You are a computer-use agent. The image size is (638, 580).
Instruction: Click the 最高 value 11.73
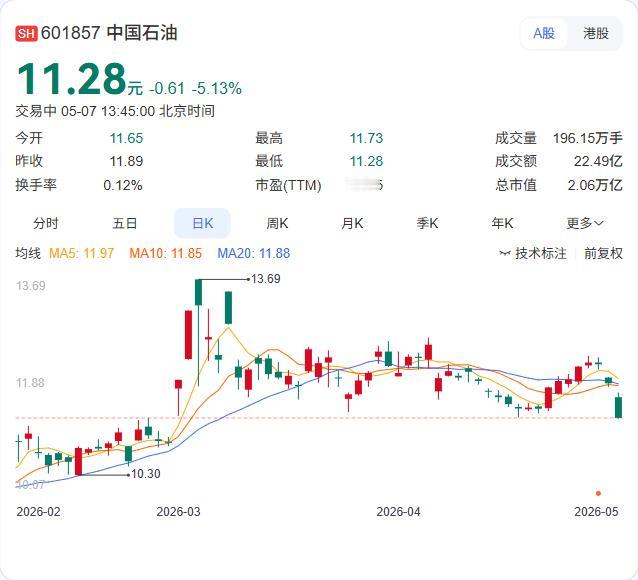tap(366, 138)
